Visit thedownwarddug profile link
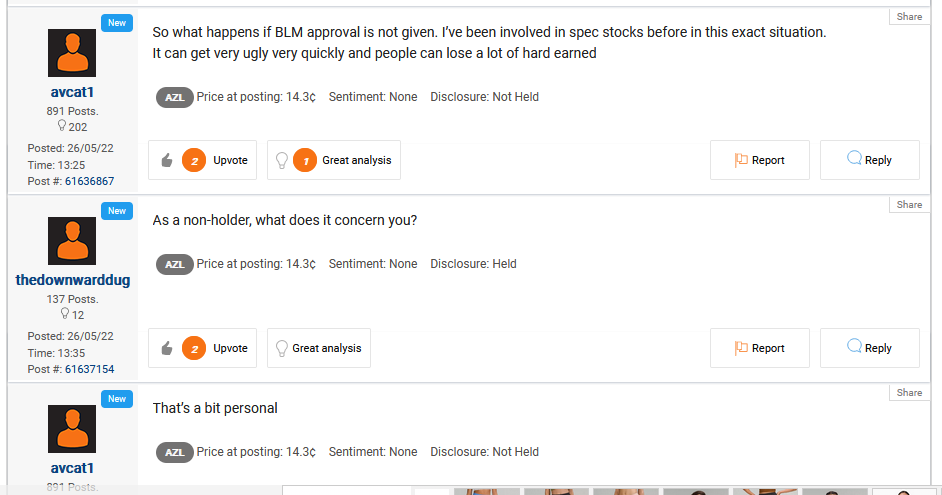Screen dimensions: 942x495 pyautogui.click(x=73, y=281)
